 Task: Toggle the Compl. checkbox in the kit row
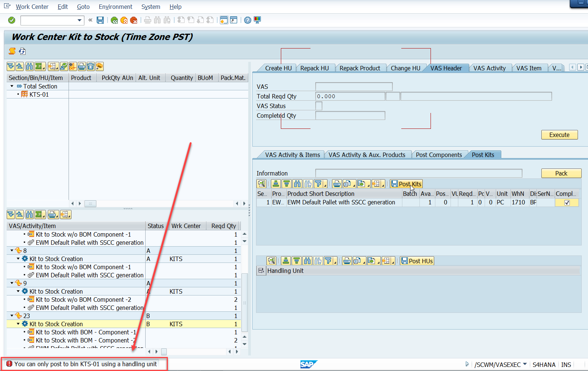[567, 203]
